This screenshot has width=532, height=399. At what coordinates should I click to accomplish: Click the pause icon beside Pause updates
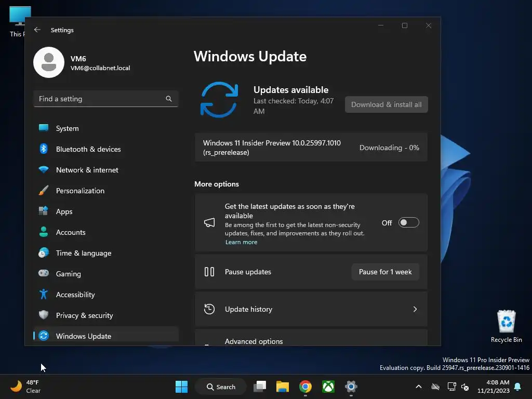(x=209, y=272)
